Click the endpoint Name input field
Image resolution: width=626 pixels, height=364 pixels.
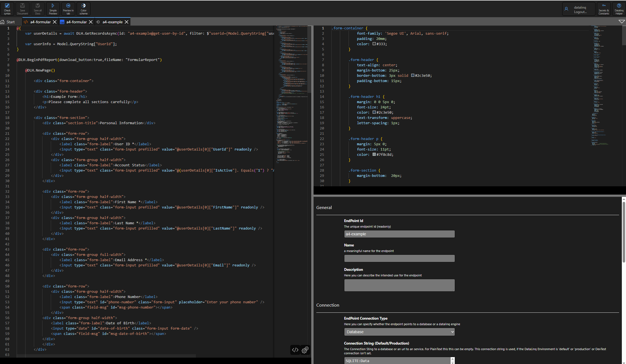[399, 258]
